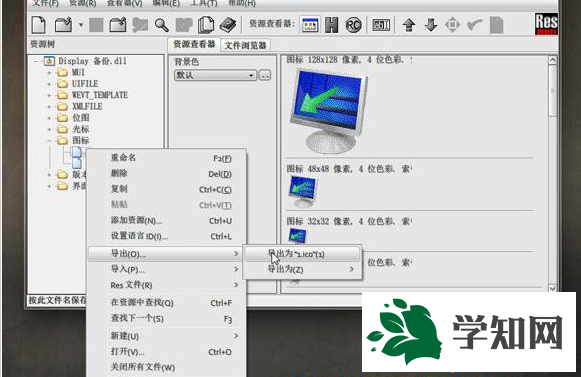Screen dimensions: 581x377
Task: Click the up arrow toolbar icon
Action: [x=409, y=25]
